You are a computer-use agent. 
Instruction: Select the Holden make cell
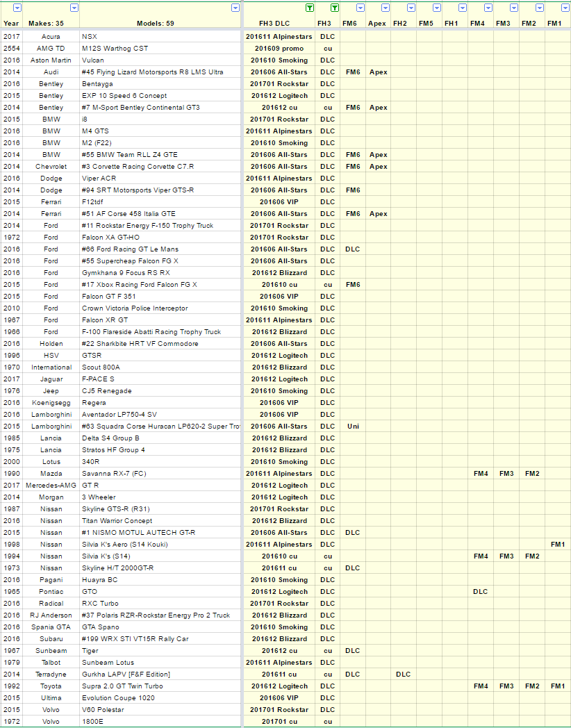51,344
